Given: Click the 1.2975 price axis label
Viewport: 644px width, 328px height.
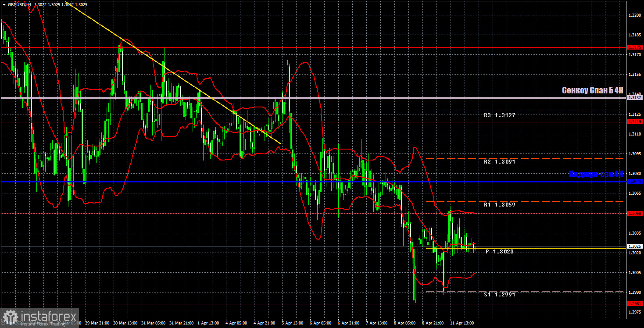Looking at the screenshot, I should (635, 312).
